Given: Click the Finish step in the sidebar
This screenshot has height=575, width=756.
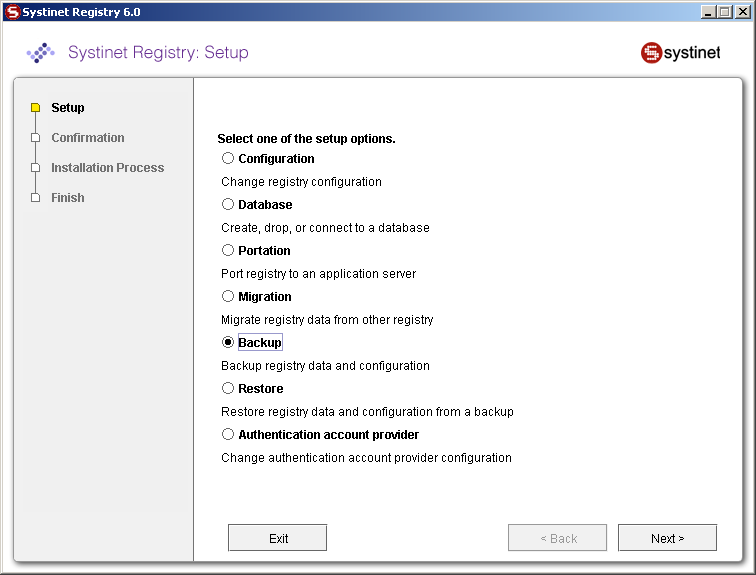Looking at the screenshot, I should 68,198.
